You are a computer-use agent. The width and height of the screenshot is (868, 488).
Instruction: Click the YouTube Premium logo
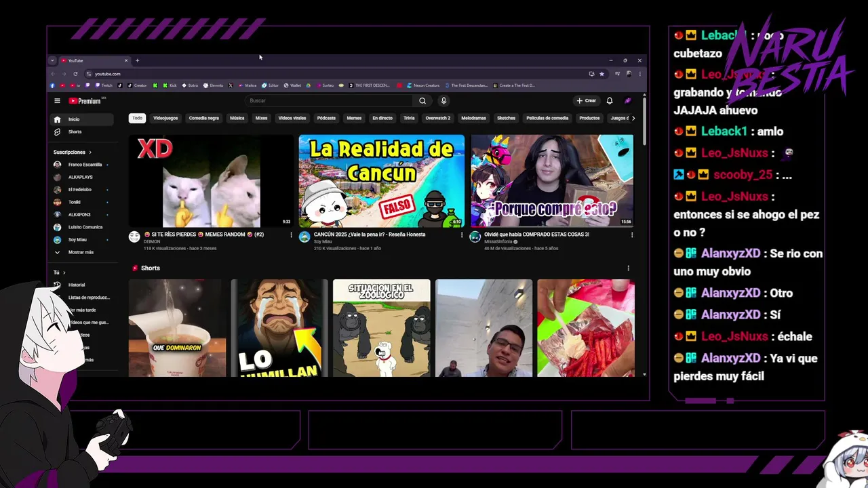85,101
